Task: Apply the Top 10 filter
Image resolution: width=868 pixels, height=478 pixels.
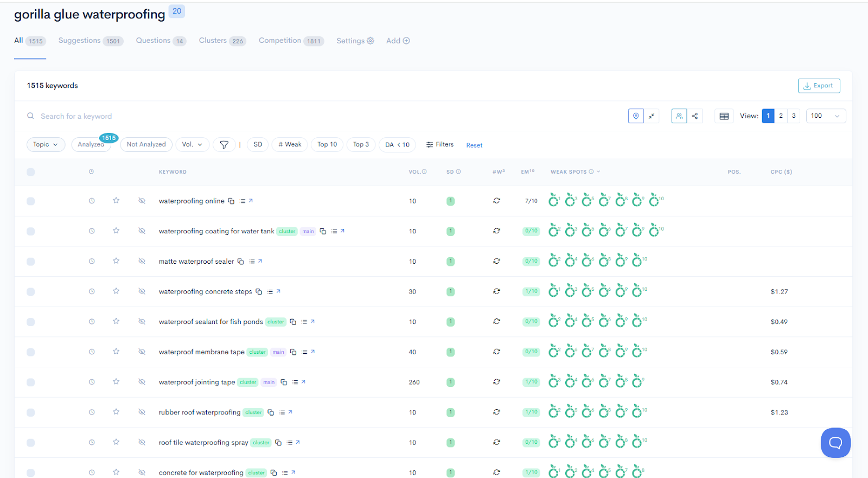Action: 327,144
